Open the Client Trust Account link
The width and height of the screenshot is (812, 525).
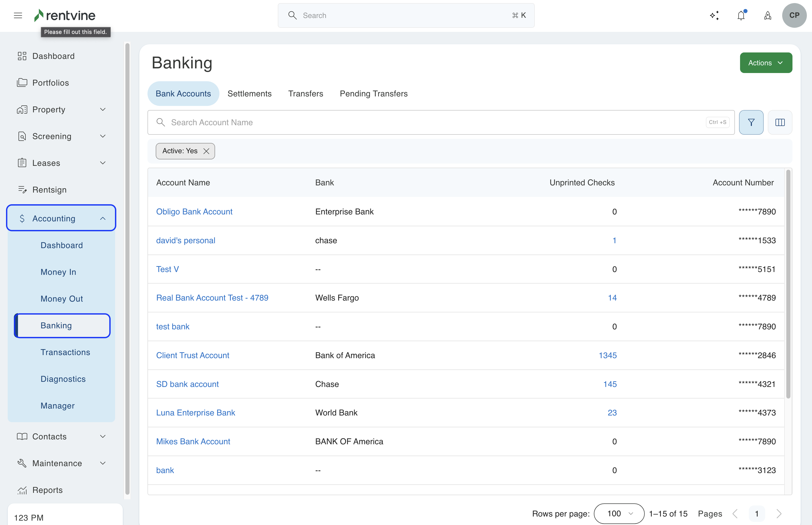pyautogui.click(x=192, y=355)
